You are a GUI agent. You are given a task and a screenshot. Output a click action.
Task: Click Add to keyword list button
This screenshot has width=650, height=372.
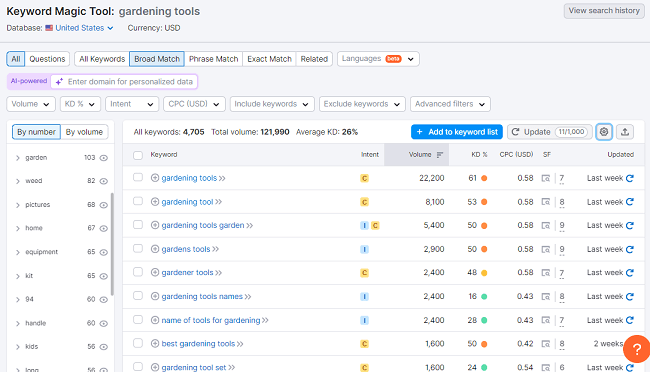(x=457, y=132)
